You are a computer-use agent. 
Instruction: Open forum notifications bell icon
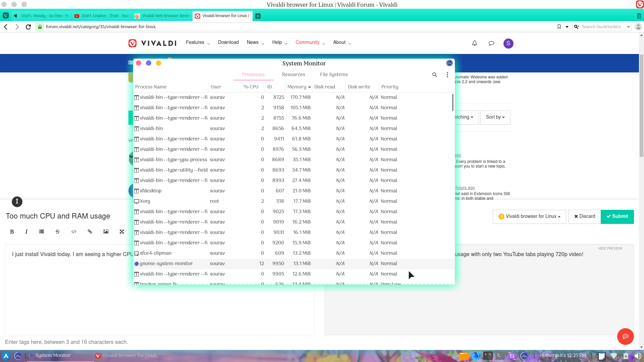coord(475,43)
